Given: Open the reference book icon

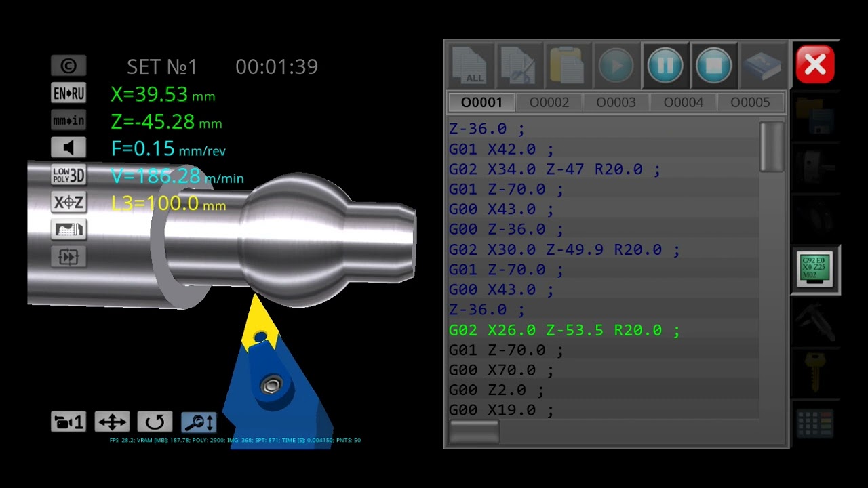Looking at the screenshot, I should pyautogui.click(x=763, y=66).
